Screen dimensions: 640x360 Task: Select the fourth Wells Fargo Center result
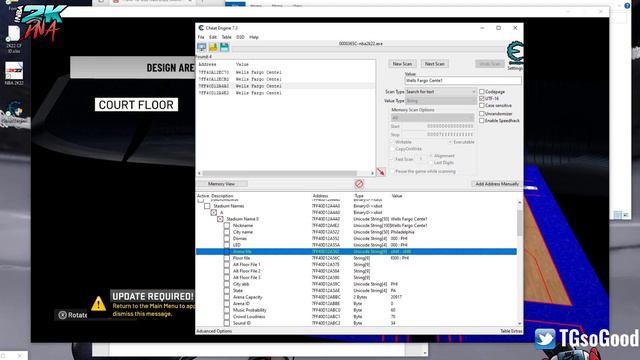(285, 93)
